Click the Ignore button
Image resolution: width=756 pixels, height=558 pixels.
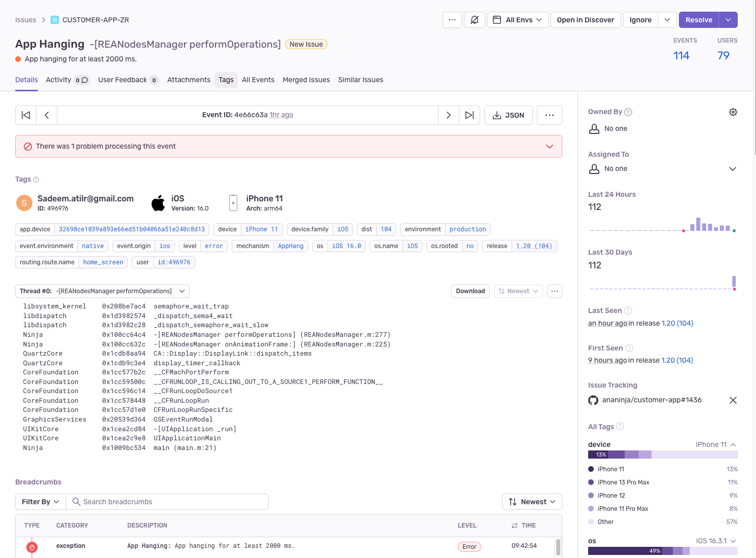tap(640, 20)
